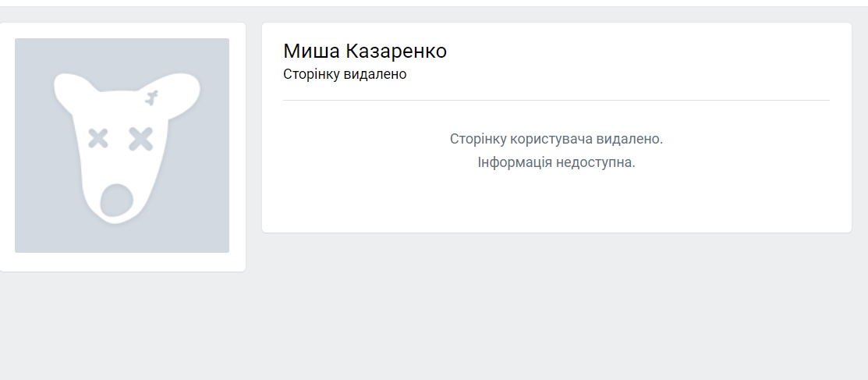Click the white margin beneath the avatar image
868x380 pixels.
tap(122, 262)
